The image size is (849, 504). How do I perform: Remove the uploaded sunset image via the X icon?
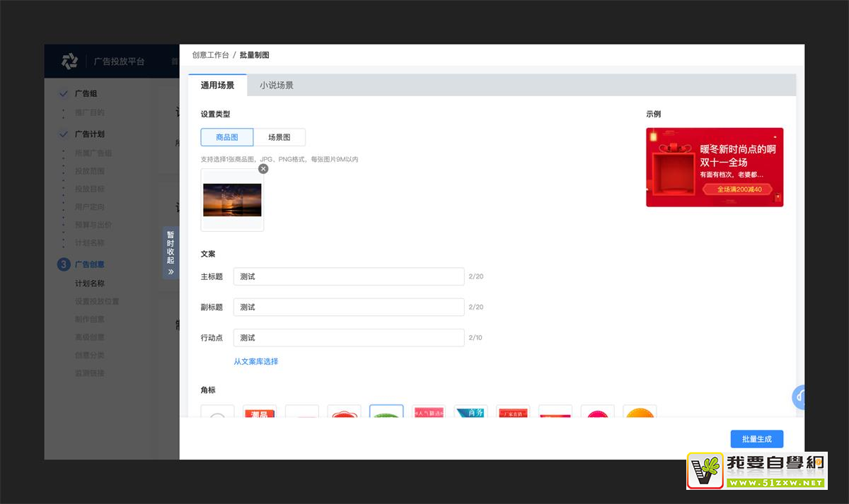point(263,169)
